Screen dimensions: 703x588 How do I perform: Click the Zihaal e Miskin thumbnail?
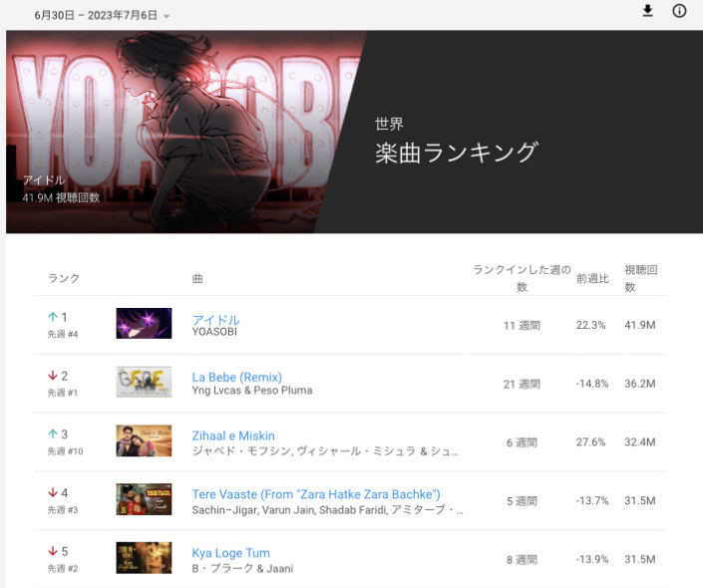click(x=144, y=441)
